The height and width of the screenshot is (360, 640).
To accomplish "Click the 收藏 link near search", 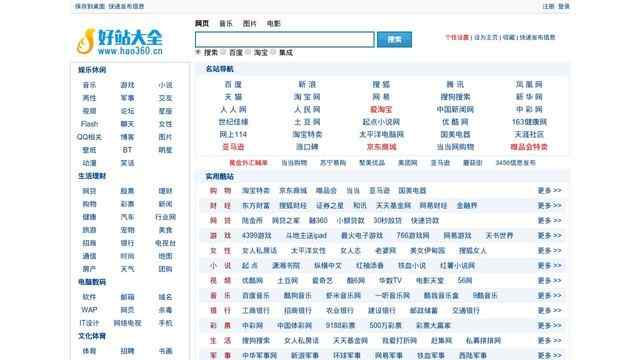I will tap(509, 37).
